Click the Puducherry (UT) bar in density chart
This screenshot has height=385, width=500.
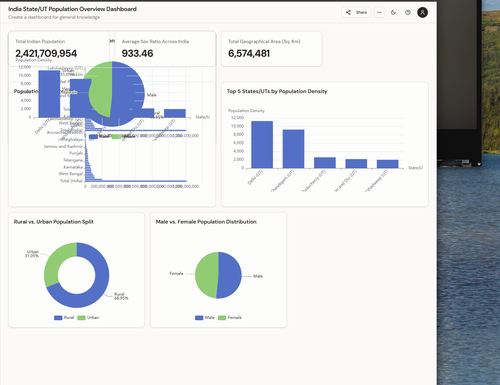(325, 163)
